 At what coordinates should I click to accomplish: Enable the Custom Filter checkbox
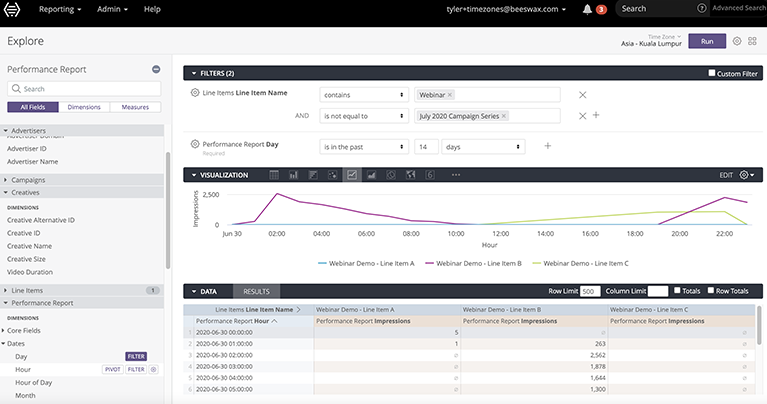click(x=712, y=73)
